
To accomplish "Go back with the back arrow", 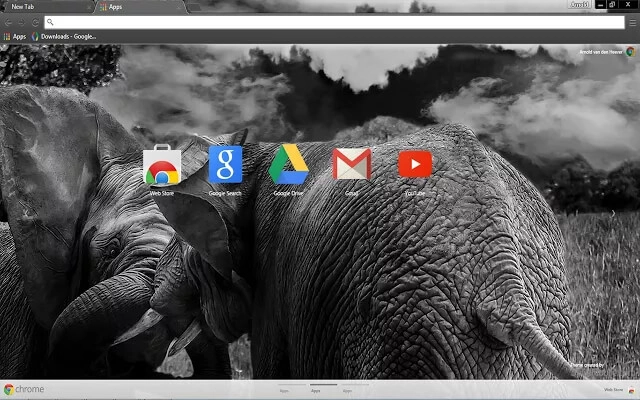I will tap(8, 22).
